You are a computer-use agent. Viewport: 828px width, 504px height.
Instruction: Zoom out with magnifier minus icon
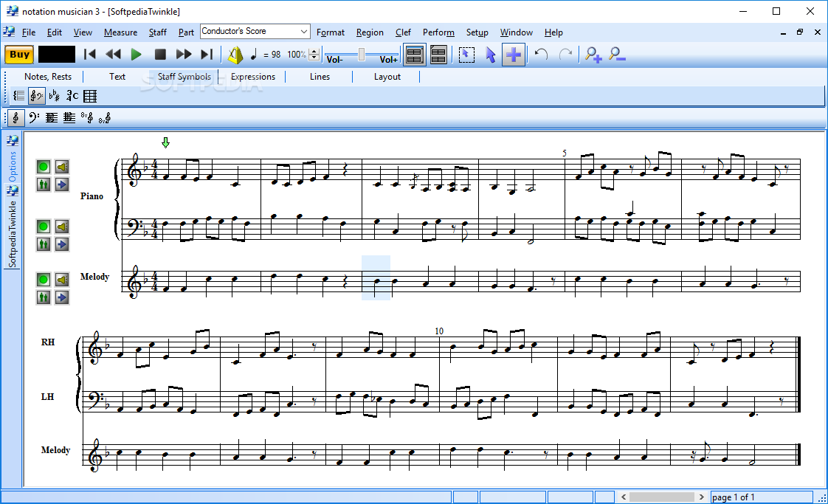point(617,55)
